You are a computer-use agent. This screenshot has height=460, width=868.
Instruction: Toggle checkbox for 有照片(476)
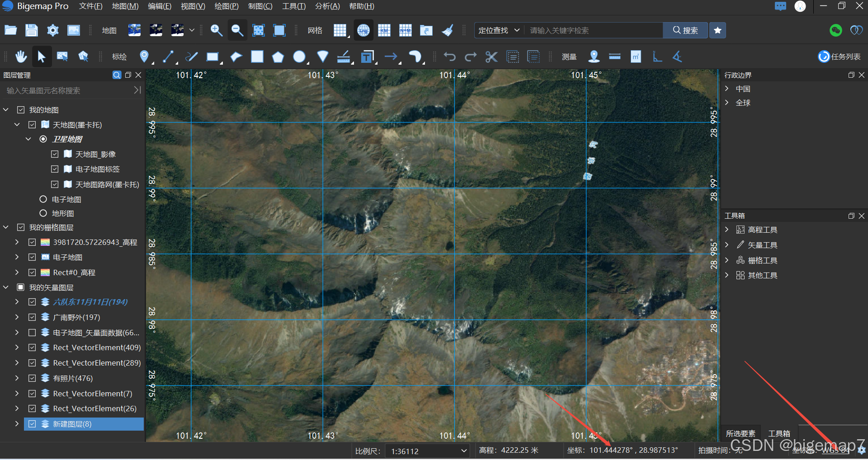click(x=32, y=378)
